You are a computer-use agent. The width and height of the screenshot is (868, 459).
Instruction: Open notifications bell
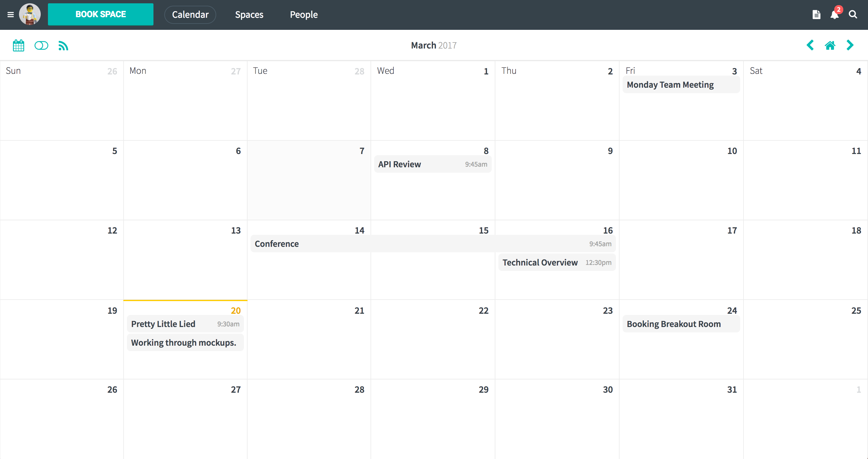(x=835, y=14)
